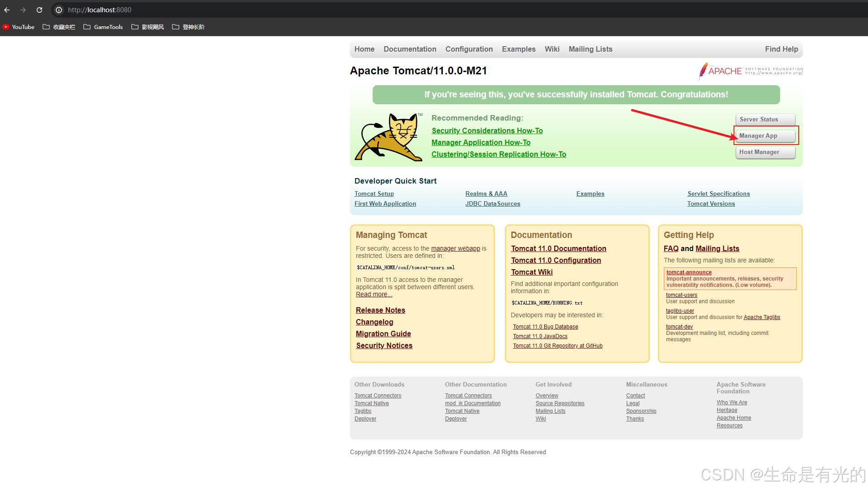Viewport: 868px width, 489px height.
Task: Open the Examples quick start link
Action: pos(590,194)
